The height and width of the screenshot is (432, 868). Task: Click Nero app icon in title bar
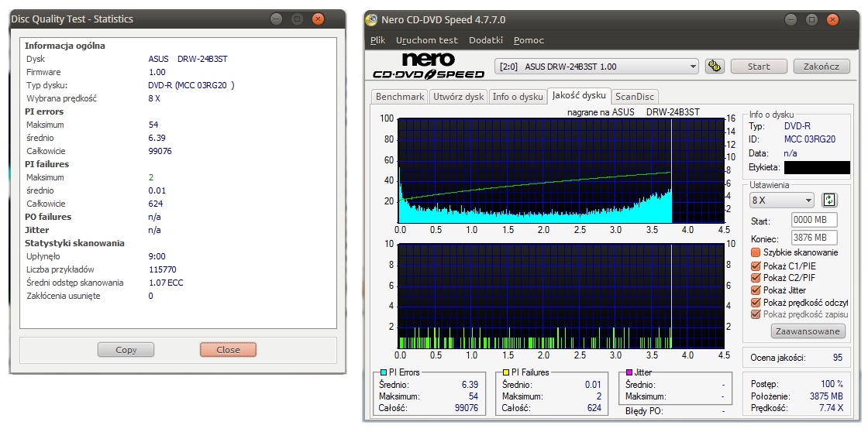[371, 20]
